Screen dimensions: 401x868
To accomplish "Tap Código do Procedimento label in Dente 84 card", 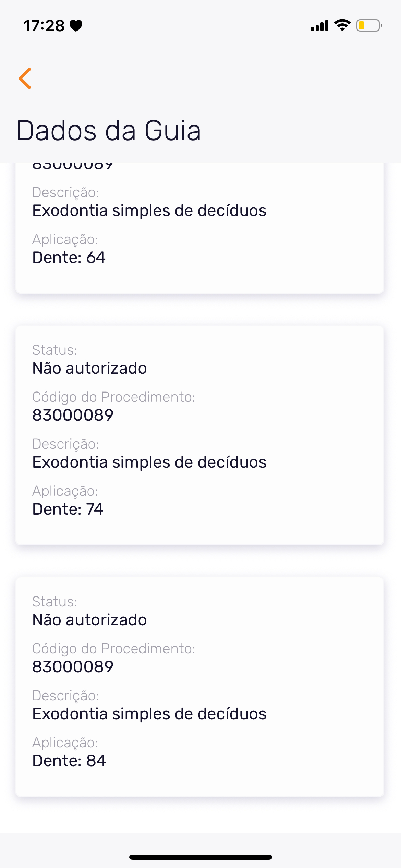I will pos(113,649).
